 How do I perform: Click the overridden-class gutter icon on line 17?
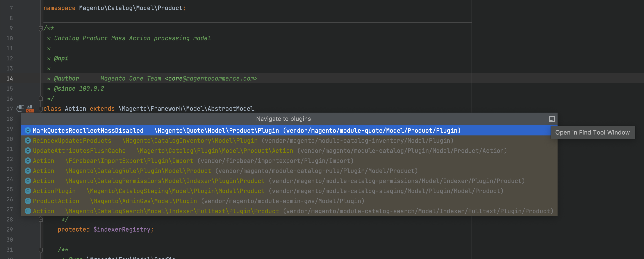coord(30,108)
